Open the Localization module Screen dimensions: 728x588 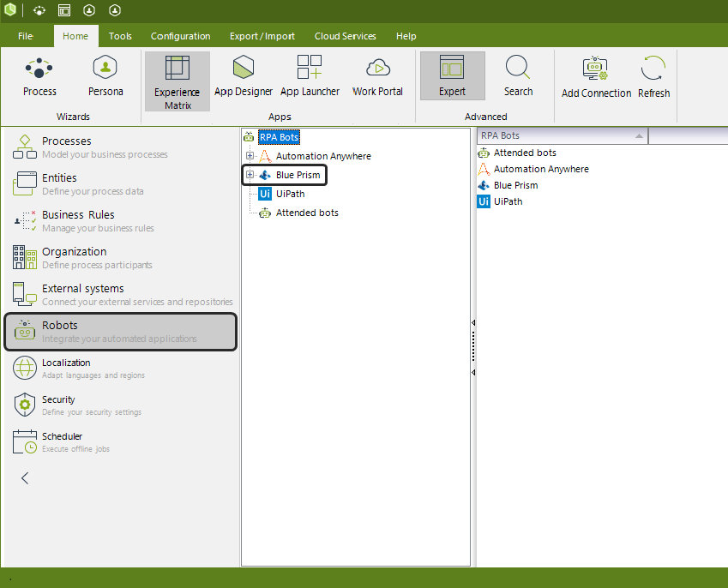coord(121,369)
